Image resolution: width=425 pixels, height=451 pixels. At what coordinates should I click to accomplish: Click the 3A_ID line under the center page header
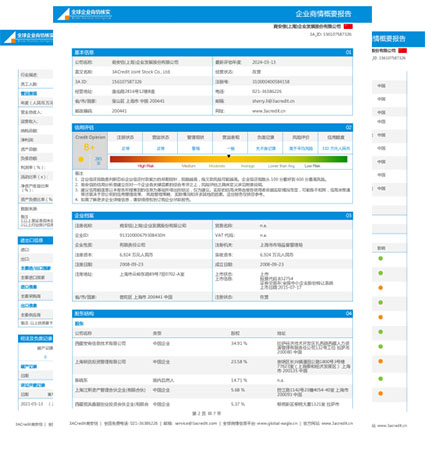[331, 34]
